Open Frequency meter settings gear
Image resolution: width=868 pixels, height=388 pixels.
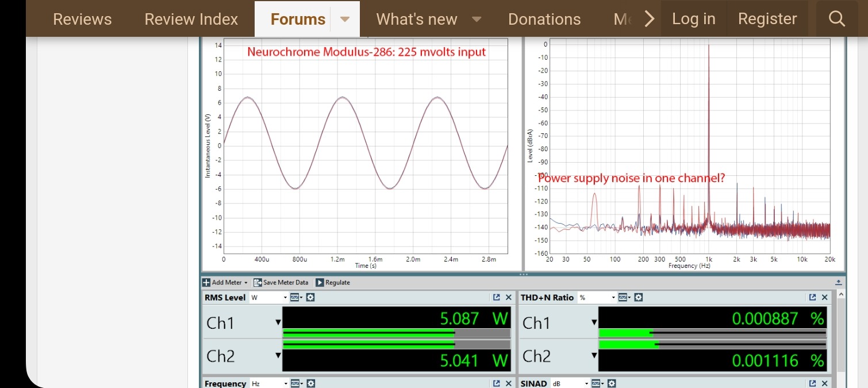tap(310, 383)
